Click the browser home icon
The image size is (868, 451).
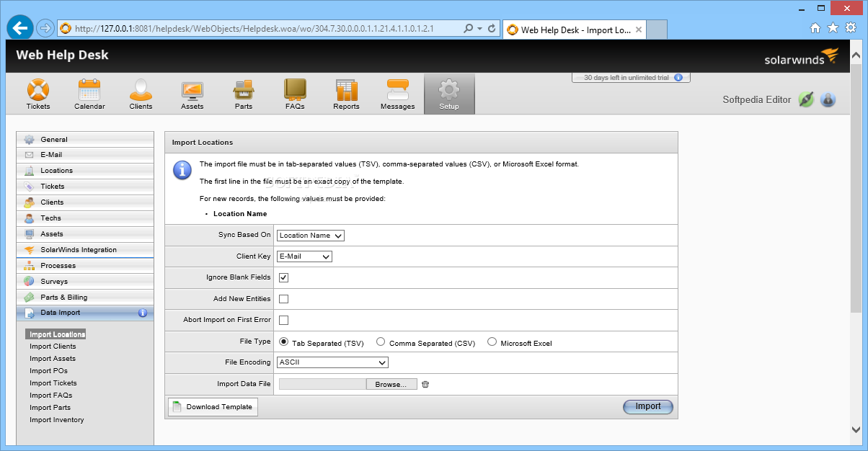[815, 28]
